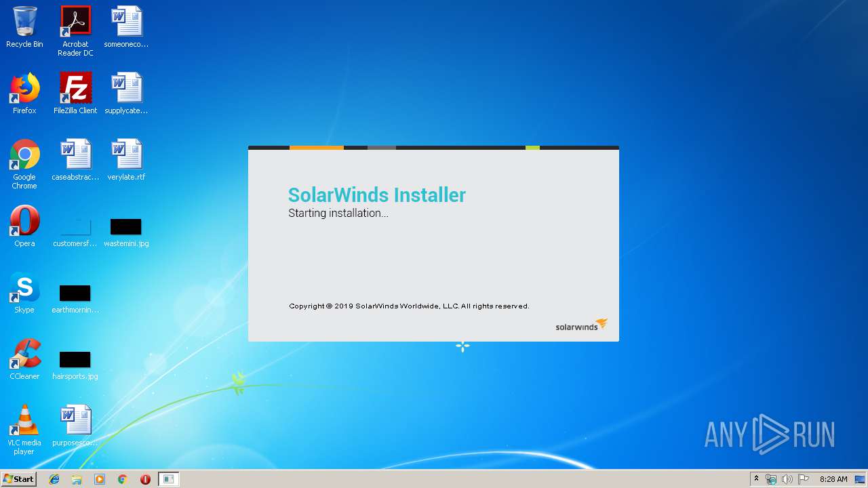Open the Windows Start menu
Viewport: 868px width, 488px height.
coord(19,479)
